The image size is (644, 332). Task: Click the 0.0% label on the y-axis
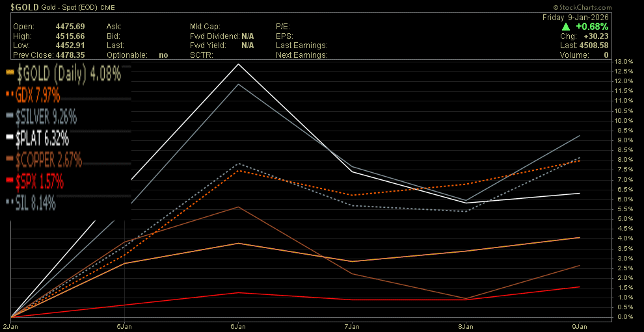[624, 317]
